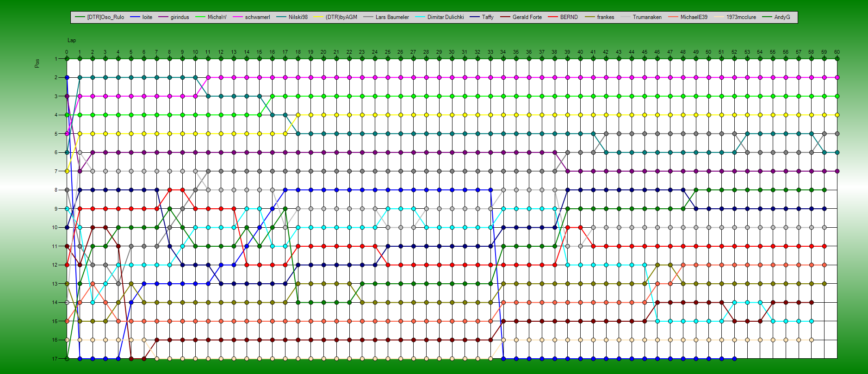Screen dimensions: 868x374
Task: Select the Lars Baumeler legend entry
Action: (x=386, y=17)
